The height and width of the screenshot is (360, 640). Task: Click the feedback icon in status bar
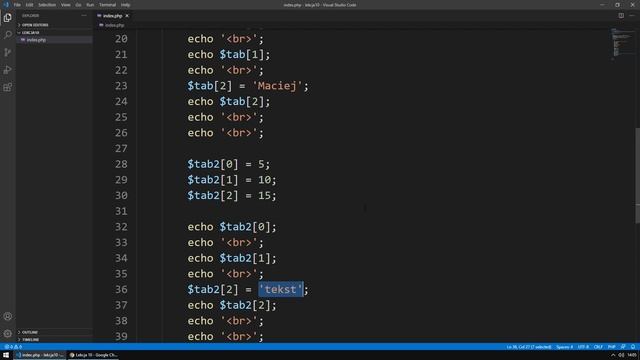pos(623,347)
